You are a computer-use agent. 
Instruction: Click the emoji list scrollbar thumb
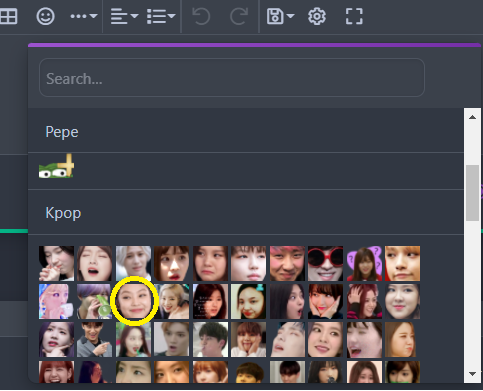472,193
